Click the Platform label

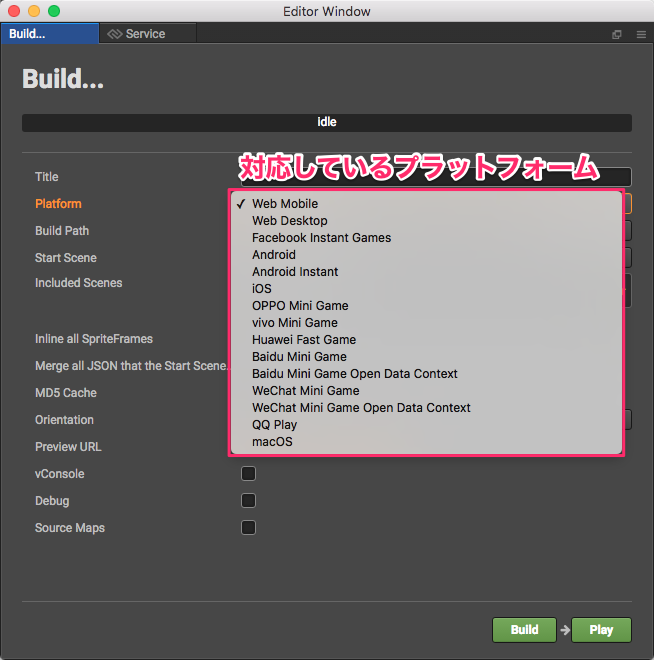click(58, 204)
